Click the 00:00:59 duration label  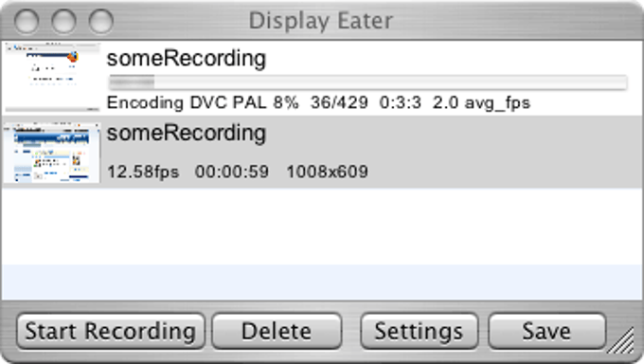coord(232,172)
